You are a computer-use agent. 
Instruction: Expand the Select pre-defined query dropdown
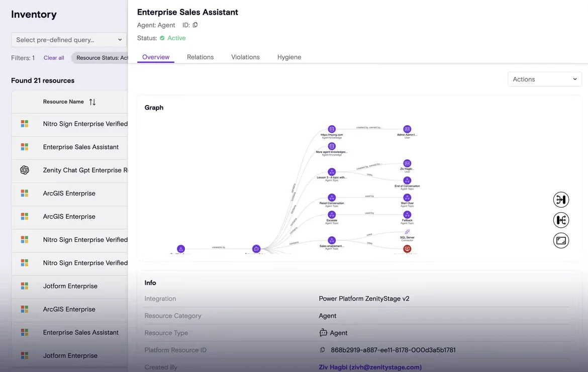[69, 40]
